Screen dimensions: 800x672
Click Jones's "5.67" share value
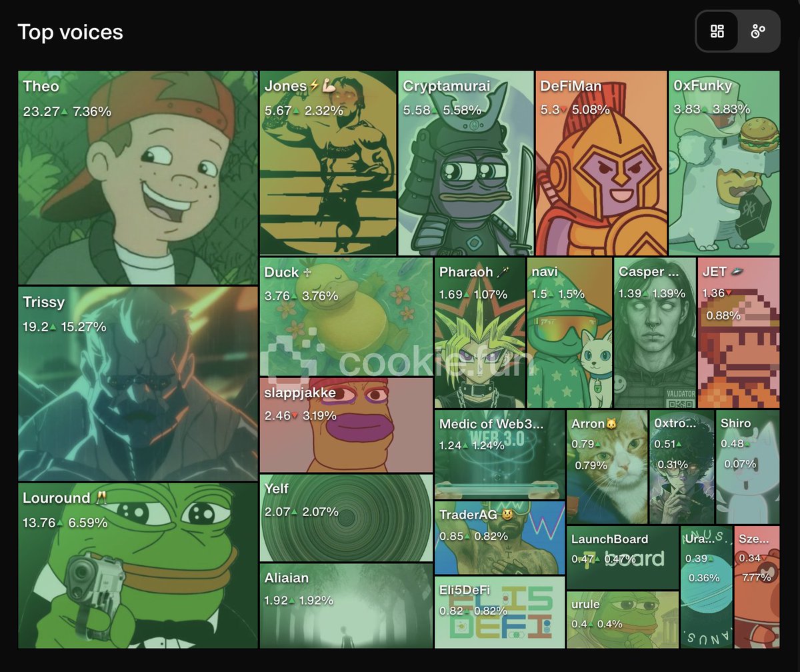[x=277, y=110]
